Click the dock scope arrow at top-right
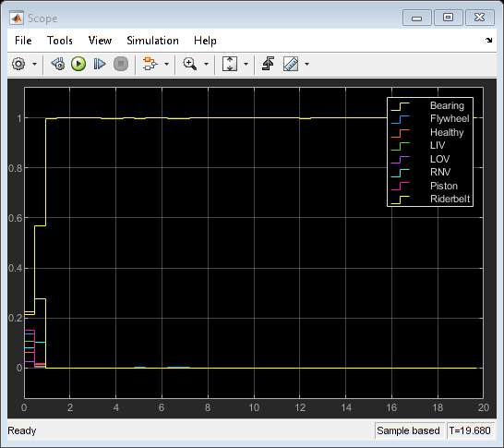 [488, 41]
